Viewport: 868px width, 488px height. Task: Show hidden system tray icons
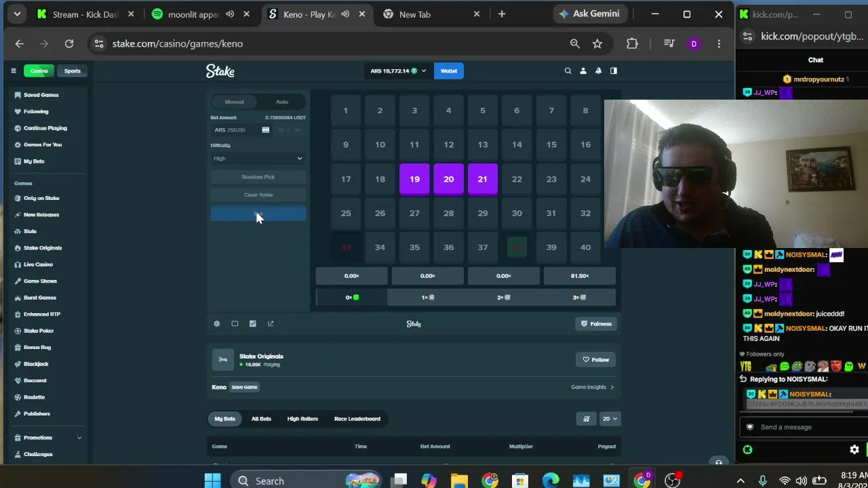click(741, 481)
